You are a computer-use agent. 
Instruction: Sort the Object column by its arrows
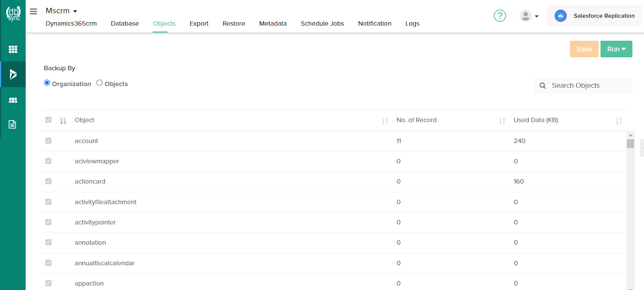coord(385,121)
